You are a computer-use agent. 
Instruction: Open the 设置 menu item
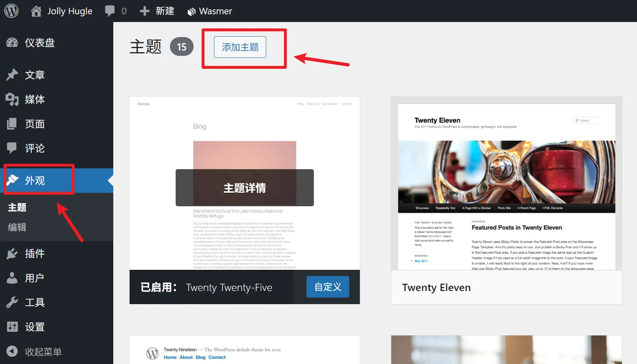tap(57, 327)
